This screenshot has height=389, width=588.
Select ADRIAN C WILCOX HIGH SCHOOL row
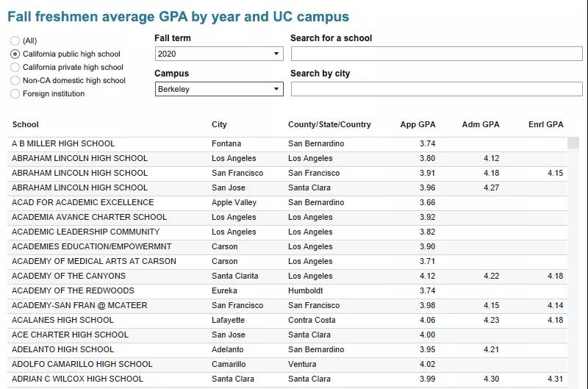pyautogui.click(x=77, y=379)
